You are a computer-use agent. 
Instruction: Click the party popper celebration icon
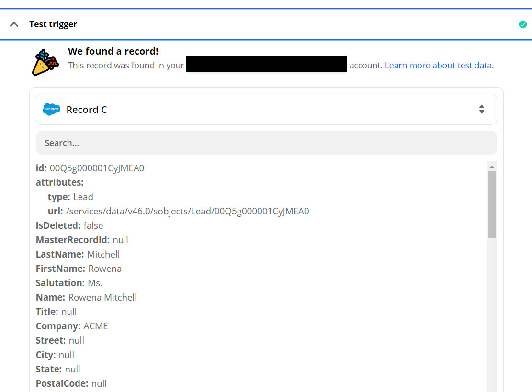pos(46,61)
